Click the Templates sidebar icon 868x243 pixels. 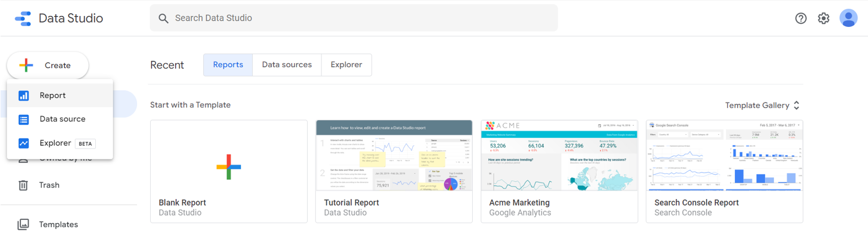(x=23, y=224)
